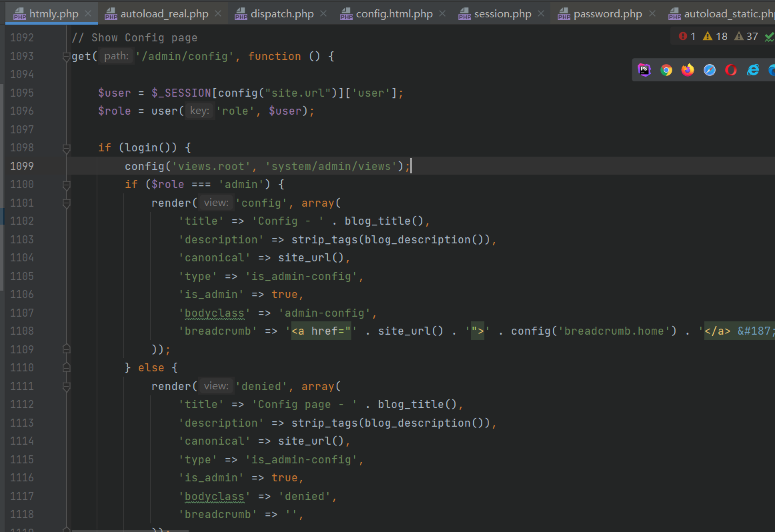775x532 pixels.
Task: Switch to the session.php tab
Action: click(x=502, y=14)
